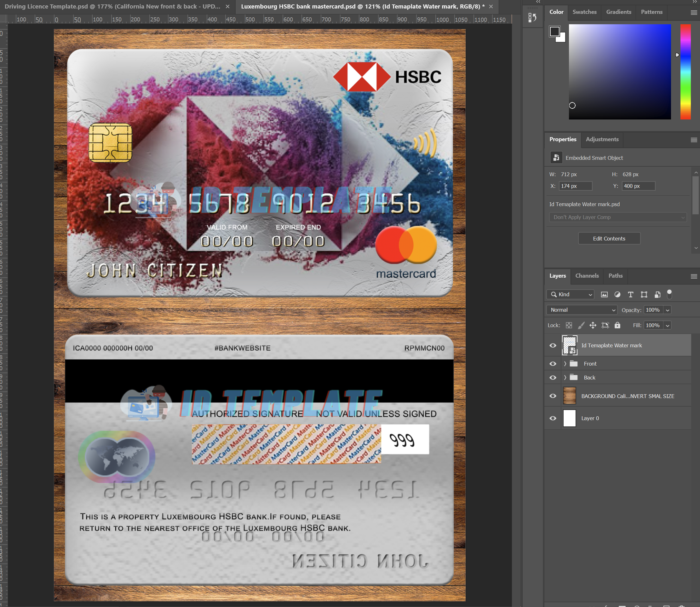Select the Color panel tab
The width and height of the screenshot is (700, 607).
click(x=556, y=12)
